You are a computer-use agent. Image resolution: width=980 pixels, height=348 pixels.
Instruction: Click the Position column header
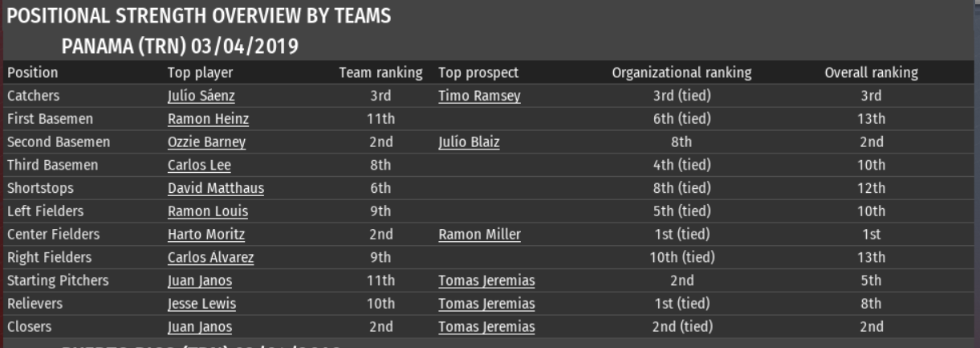32,73
